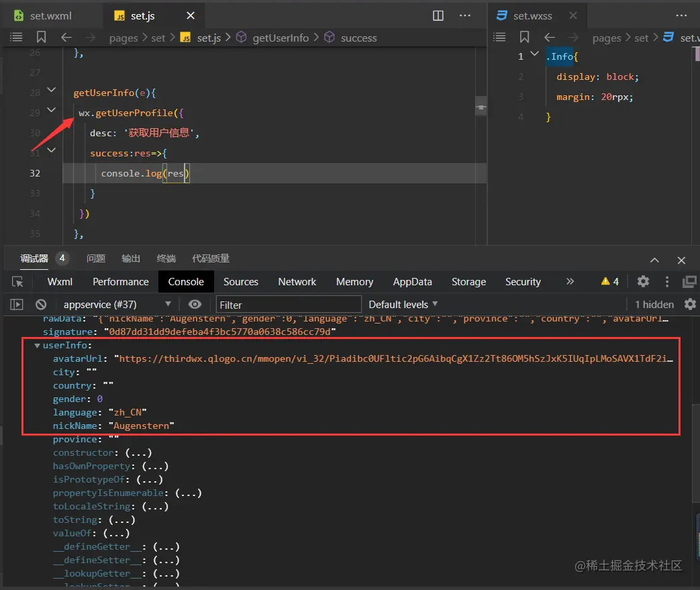Close the set.wxss tab
The height and width of the screenshot is (590, 700).
pyautogui.click(x=573, y=15)
